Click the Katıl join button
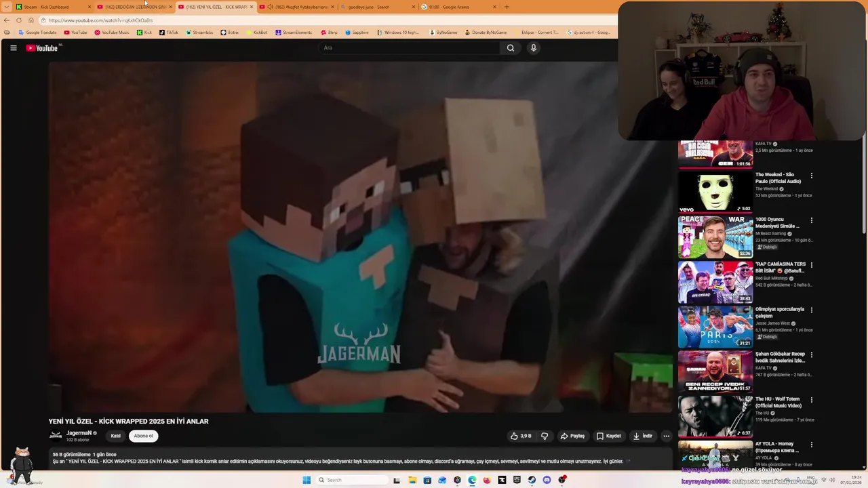The height and width of the screenshot is (488, 868). coord(115,436)
